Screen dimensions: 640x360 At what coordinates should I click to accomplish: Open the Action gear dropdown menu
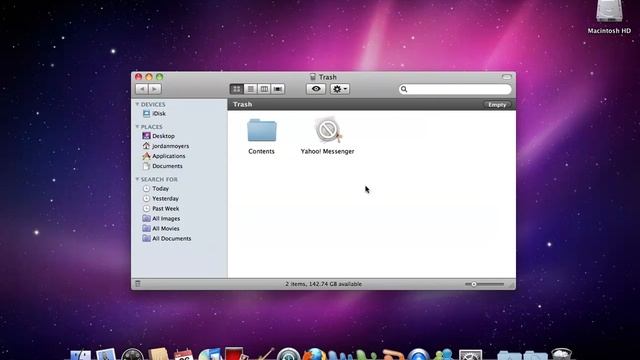pos(340,89)
